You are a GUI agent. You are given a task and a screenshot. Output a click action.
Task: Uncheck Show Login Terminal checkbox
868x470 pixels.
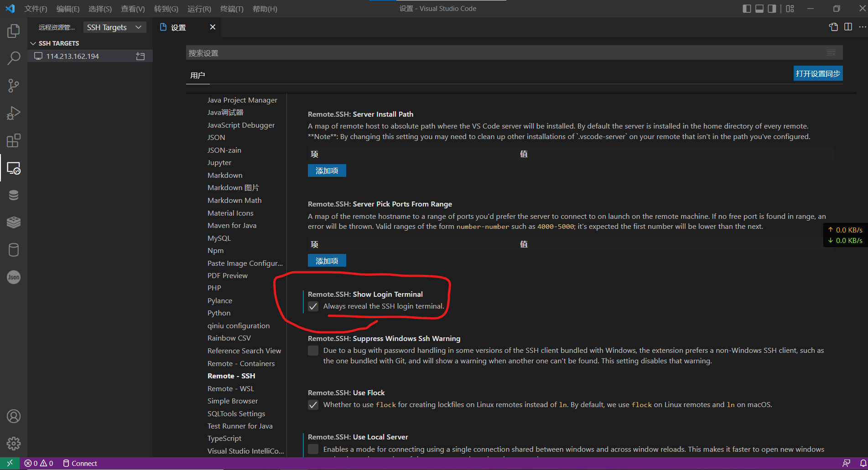(x=313, y=306)
